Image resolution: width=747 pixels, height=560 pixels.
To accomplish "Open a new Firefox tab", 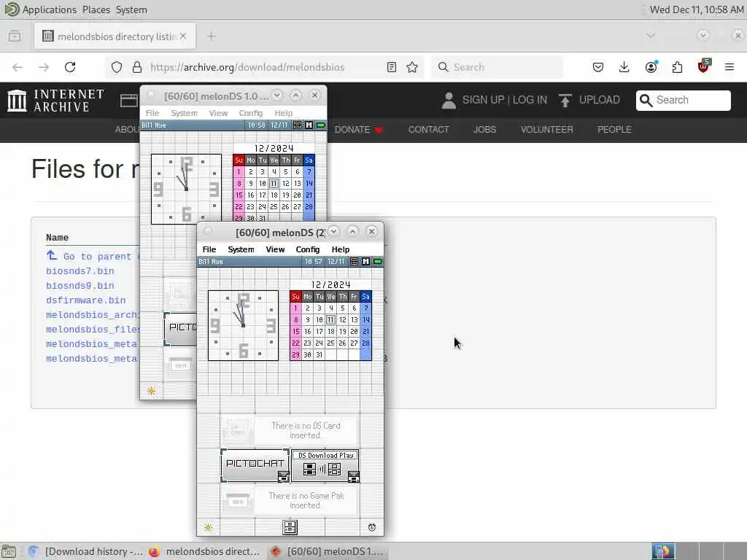I will [212, 36].
